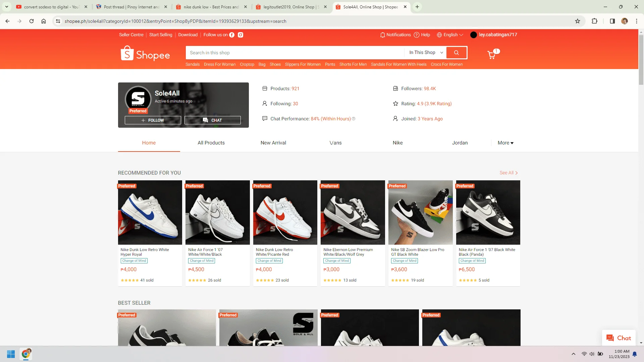Open Shopee Instagram page icon
This screenshot has height=362, width=644.
click(x=240, y=35)
